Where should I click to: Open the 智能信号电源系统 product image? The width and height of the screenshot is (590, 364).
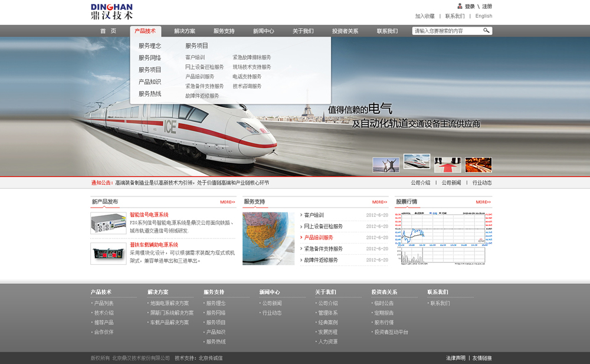pos(108,223)
